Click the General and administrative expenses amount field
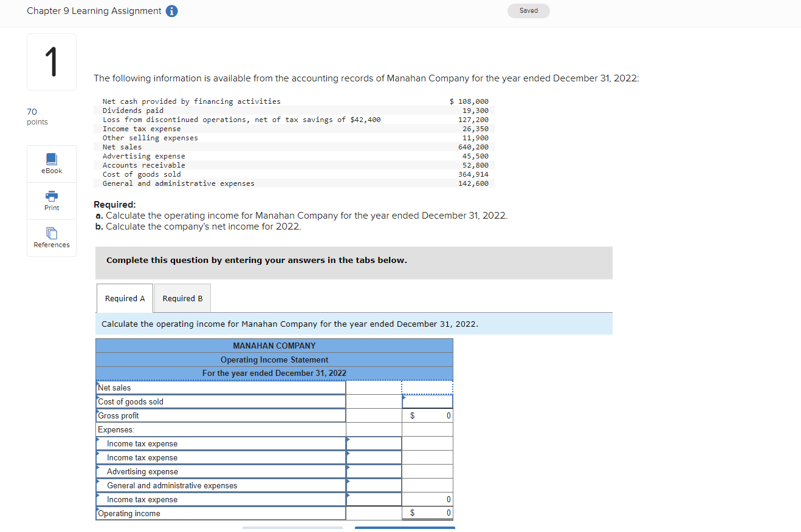This screenshot has width=801, height=532. [x=374, y=485]
